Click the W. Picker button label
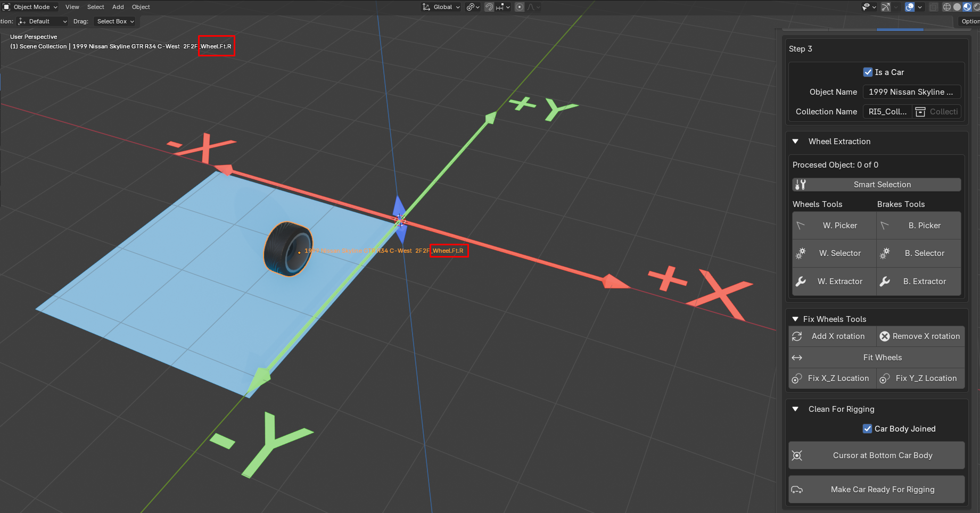This screenshot has height=513, width=980. point(840,226)
